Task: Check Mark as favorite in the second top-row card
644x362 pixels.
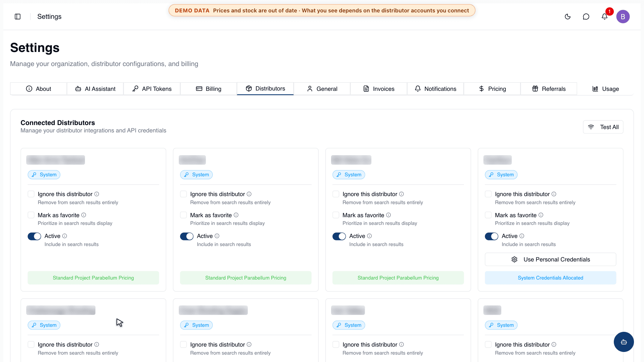Action: point(183,215)
